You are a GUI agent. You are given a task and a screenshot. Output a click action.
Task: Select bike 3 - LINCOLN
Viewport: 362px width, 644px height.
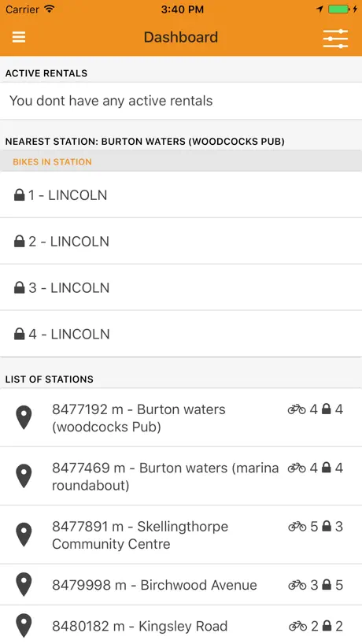pyautogui.click(x=181, y=287)
